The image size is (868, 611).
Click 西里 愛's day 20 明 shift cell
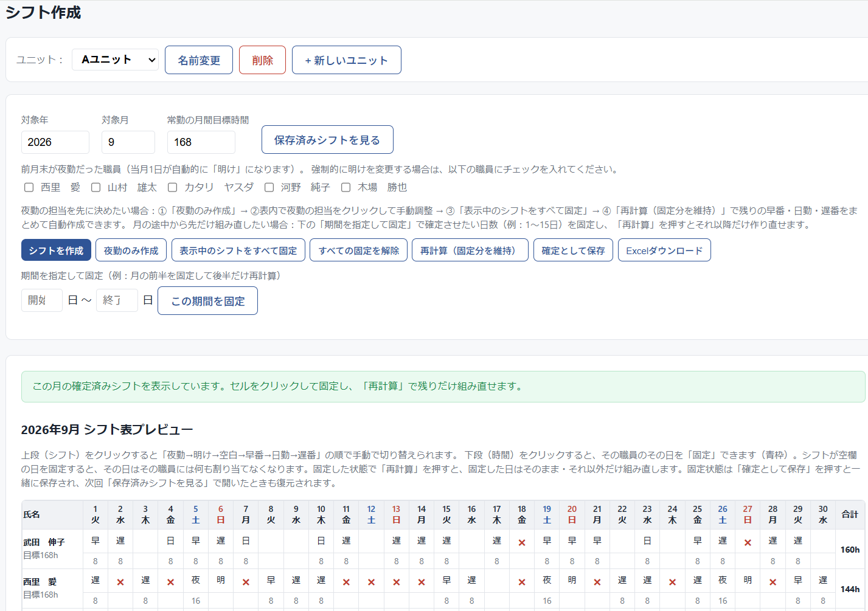pos(572,581)
